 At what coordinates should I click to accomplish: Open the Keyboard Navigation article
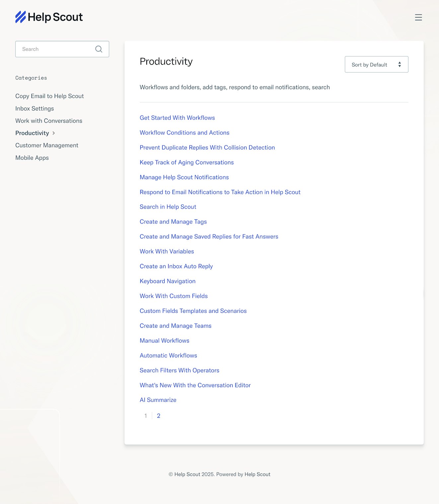click(168, 281)
